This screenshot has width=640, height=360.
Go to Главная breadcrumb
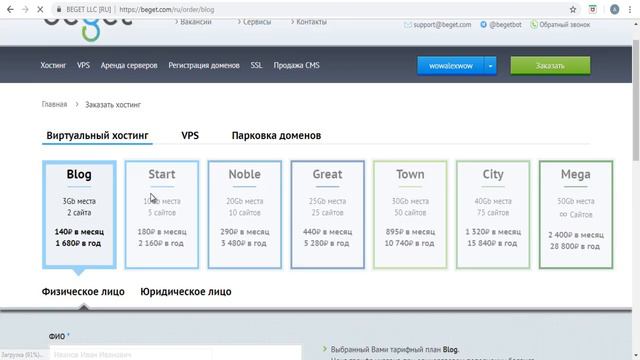tap(54, 104)
